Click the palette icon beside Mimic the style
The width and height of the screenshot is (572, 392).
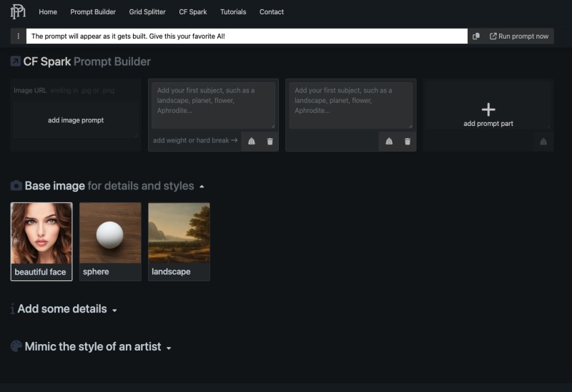(x=16, y=346)
